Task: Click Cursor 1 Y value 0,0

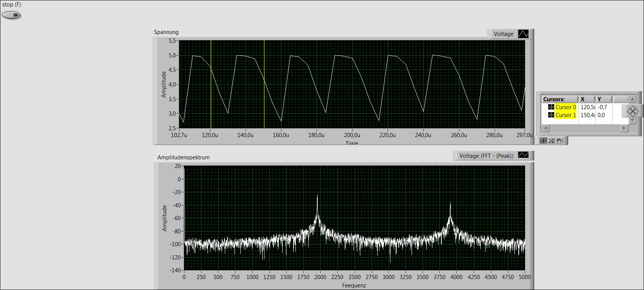Action: point(601,115)
